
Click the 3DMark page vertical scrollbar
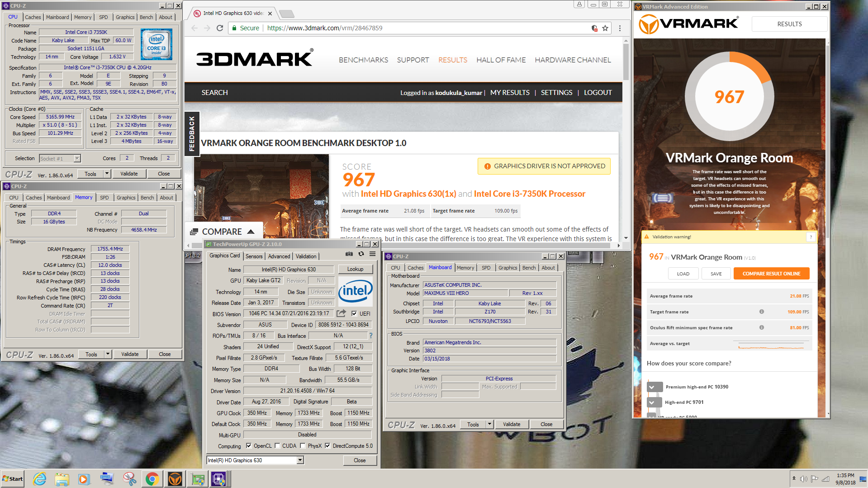click(x=626, y=62)
